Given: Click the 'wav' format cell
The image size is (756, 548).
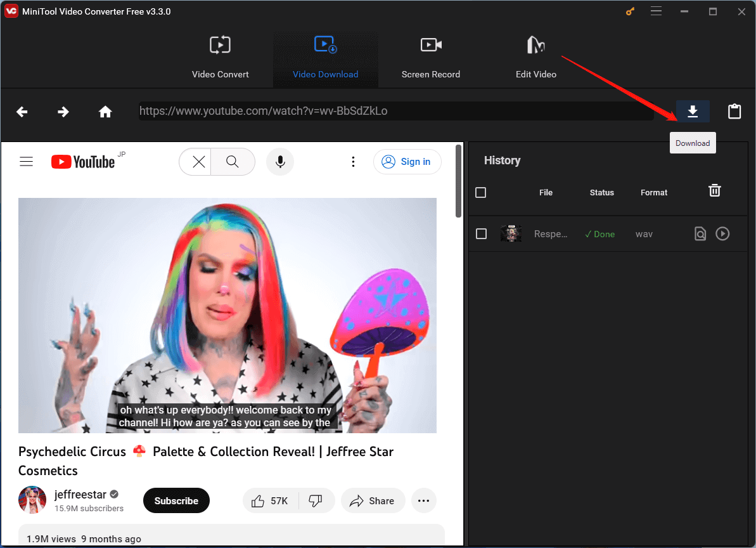Looking at the screenshot, I should click(644, 234).
